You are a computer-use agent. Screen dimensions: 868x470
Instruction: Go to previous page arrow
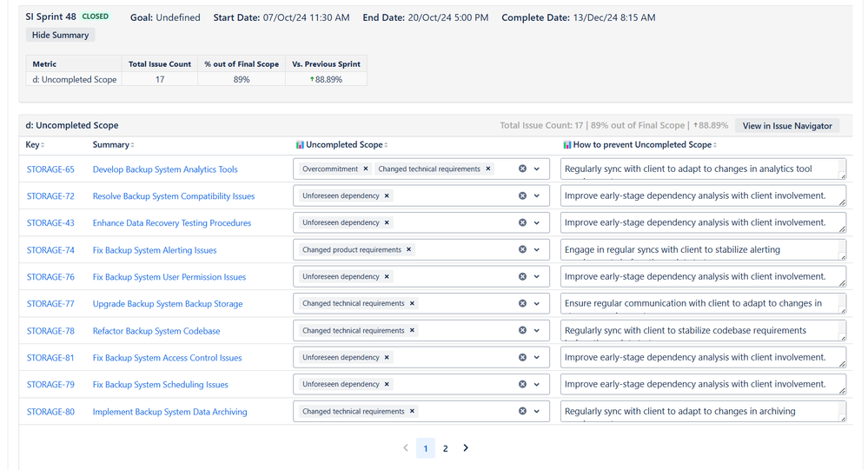coord(405,448)
